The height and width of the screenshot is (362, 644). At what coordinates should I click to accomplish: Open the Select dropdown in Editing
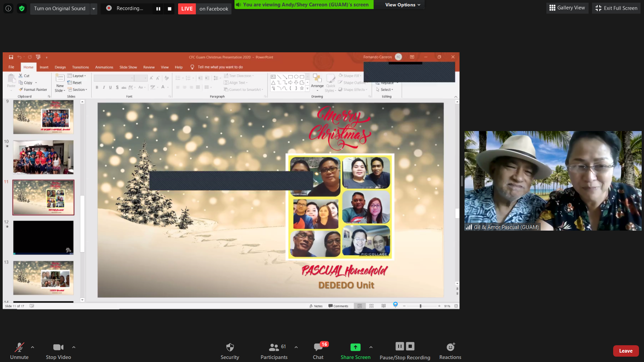(385, 89)
